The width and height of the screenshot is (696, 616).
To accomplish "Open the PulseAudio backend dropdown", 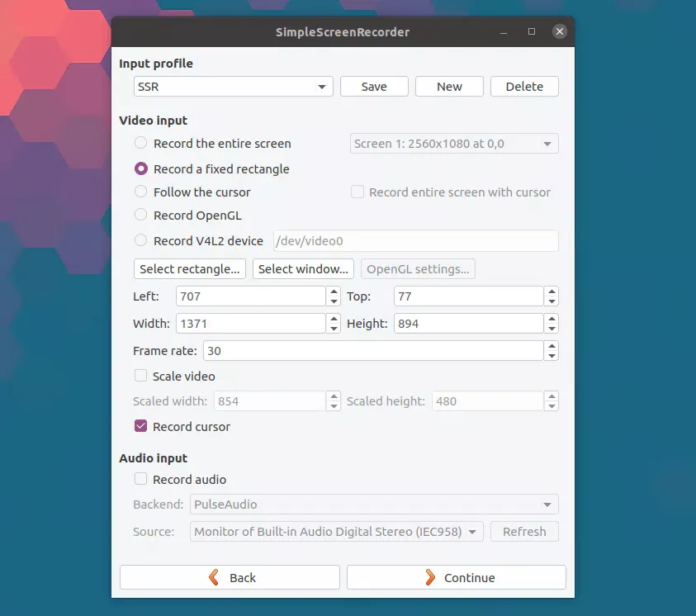I will (374, 505).
